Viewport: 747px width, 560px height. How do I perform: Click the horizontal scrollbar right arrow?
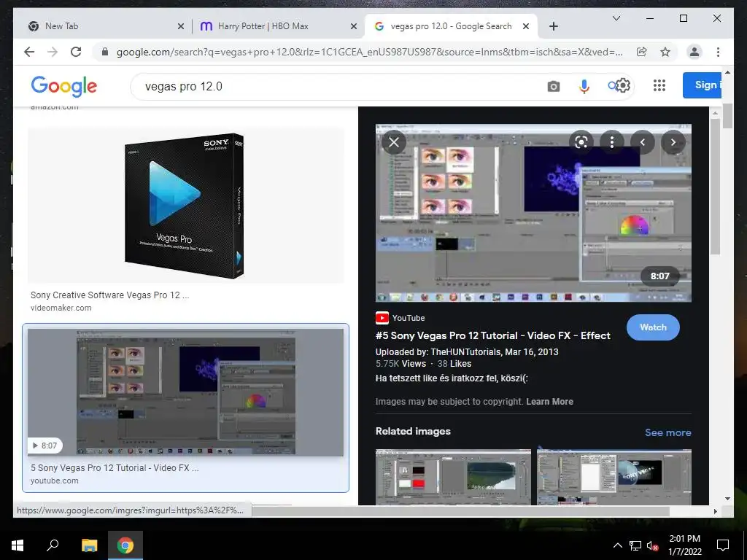pos(715,511)
